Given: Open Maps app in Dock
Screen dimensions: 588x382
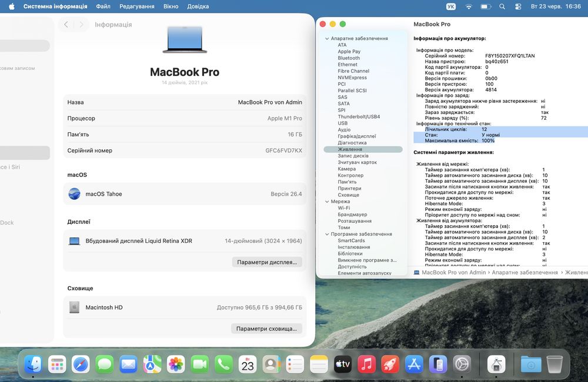Looking at the screenshot, I should click(152, 364).
